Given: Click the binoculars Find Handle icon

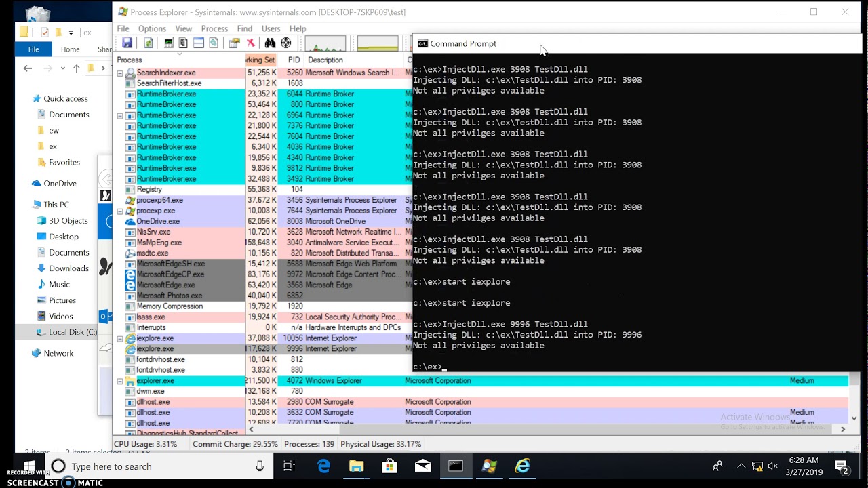Looking at the screenshot, I should pyautogui.click(x=270, y=43).
